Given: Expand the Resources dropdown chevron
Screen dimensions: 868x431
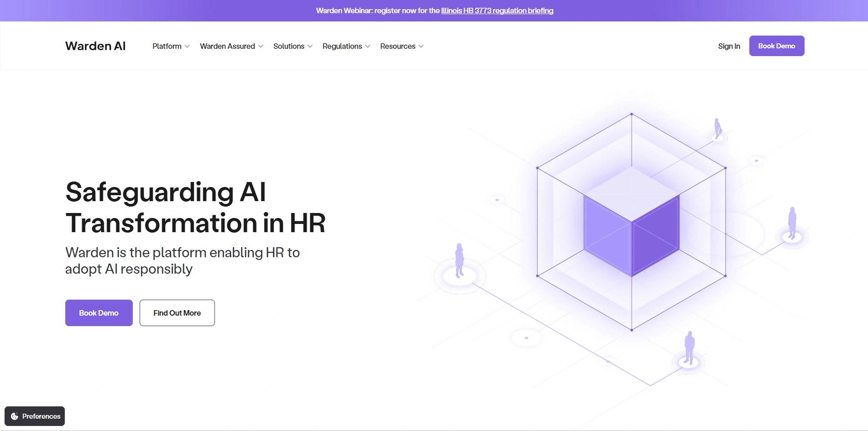Looking at the screenshot, I should point(421,47).
